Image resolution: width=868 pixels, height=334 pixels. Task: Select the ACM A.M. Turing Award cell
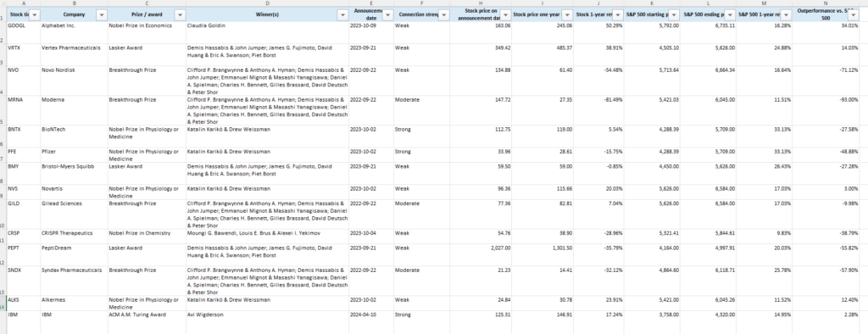[x=147, y=322]
